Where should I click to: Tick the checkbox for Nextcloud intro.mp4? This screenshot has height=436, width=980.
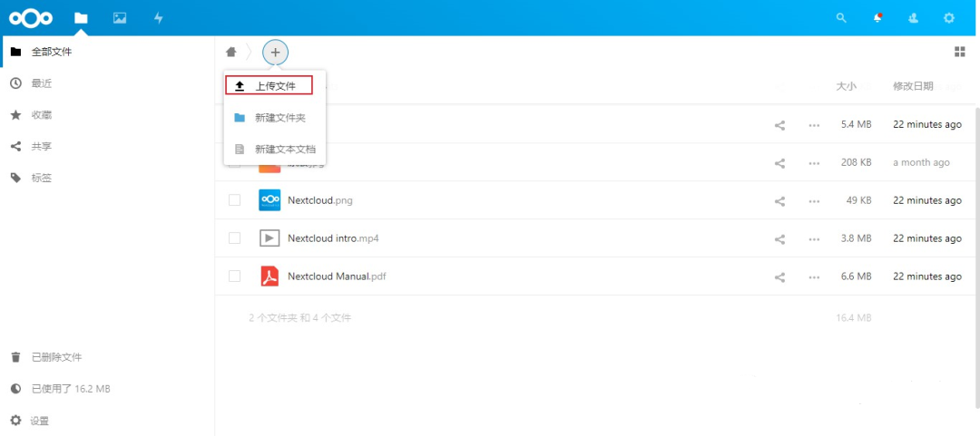(x=234, y=238)
